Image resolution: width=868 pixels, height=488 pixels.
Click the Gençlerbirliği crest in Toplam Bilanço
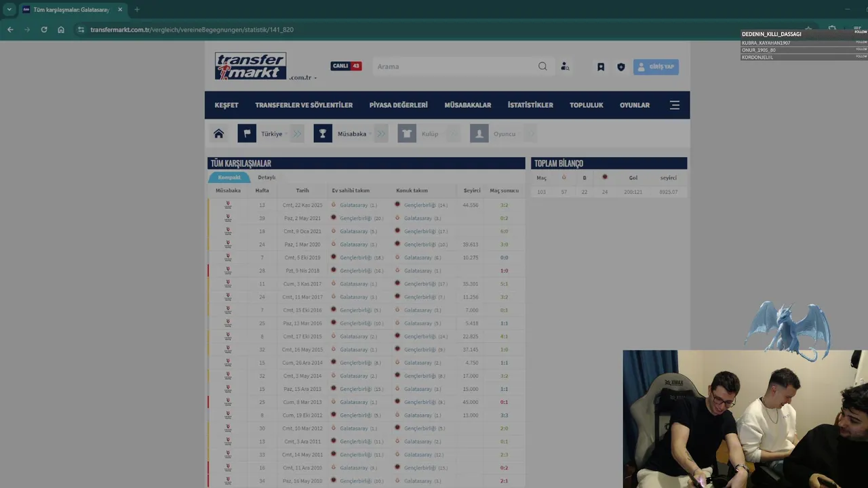point(605,178)
